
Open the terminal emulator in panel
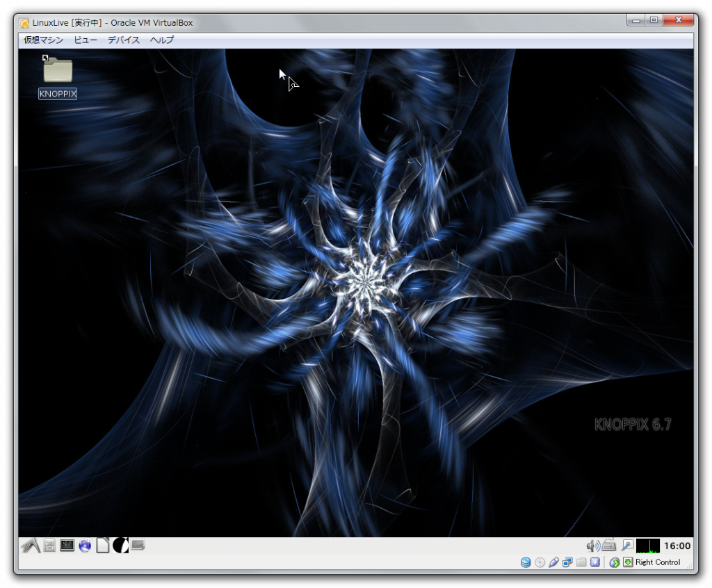click(x=67, y=546)
